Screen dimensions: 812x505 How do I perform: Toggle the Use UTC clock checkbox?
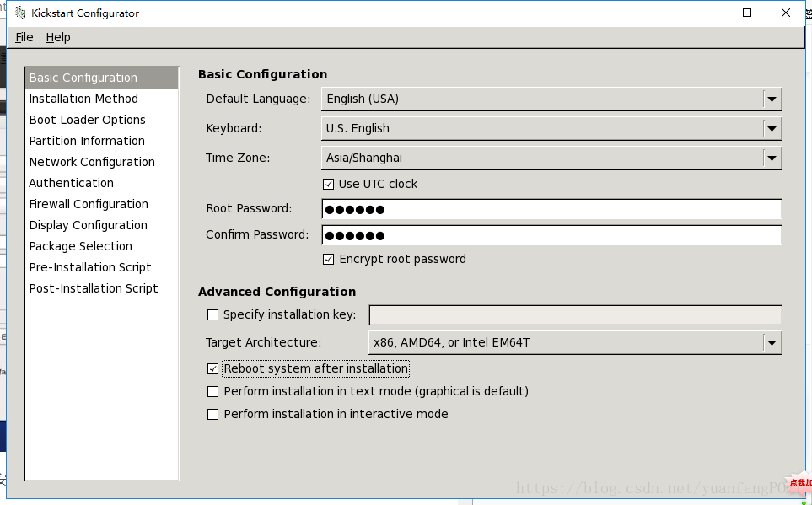[x=328, y=184]
